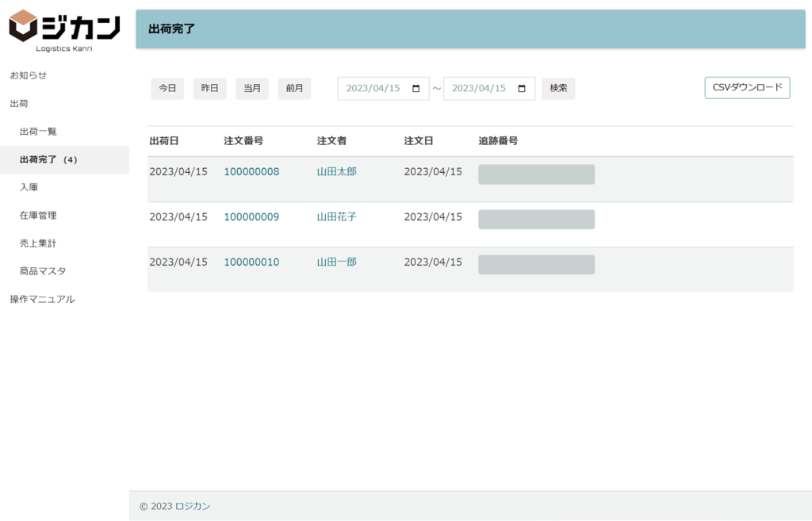This screenshot has height=521, width=812.
Task: Open the end date calendar picker icon
Action: coord(522,89)
